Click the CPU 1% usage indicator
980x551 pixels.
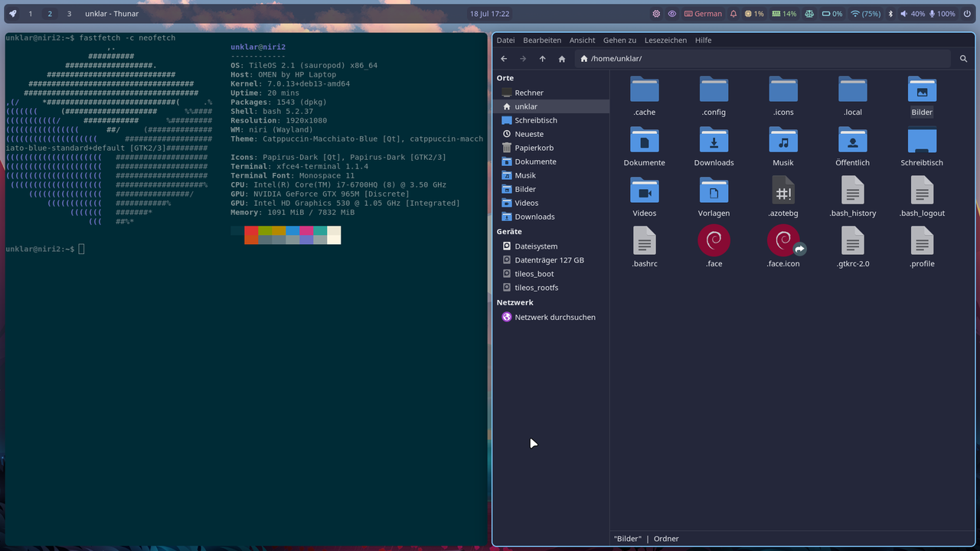point(753,14)
